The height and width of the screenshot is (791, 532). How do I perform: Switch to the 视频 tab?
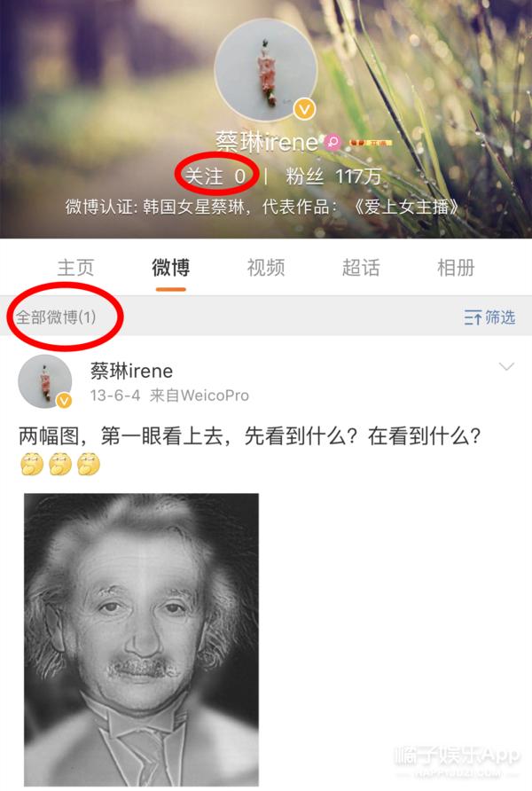[266, 268]
